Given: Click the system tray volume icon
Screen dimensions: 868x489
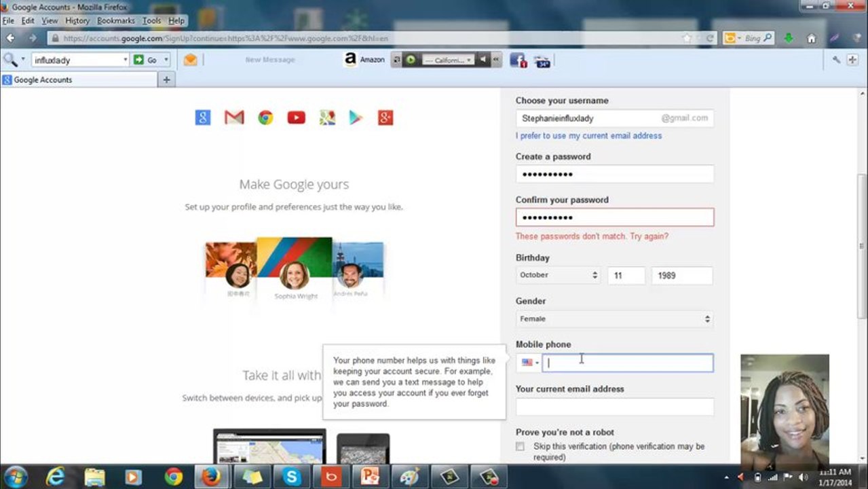Looking at the screenshot, I should coord(803,477).
